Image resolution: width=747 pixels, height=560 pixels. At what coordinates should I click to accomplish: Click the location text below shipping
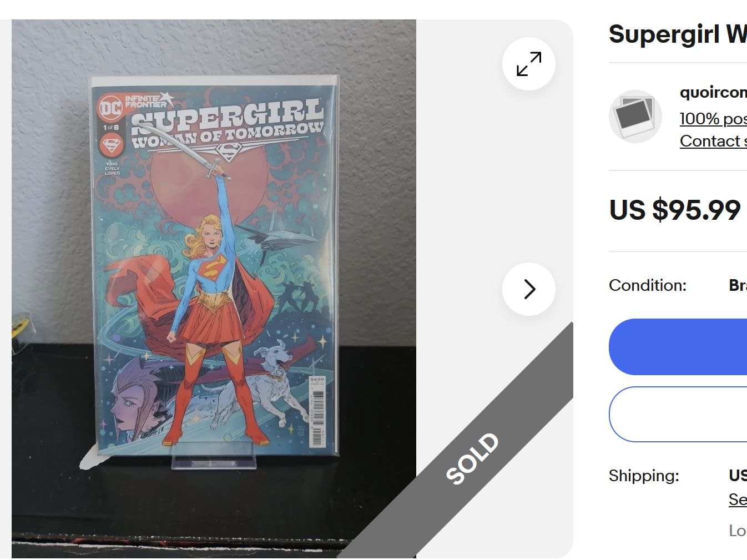pos(738,531)
